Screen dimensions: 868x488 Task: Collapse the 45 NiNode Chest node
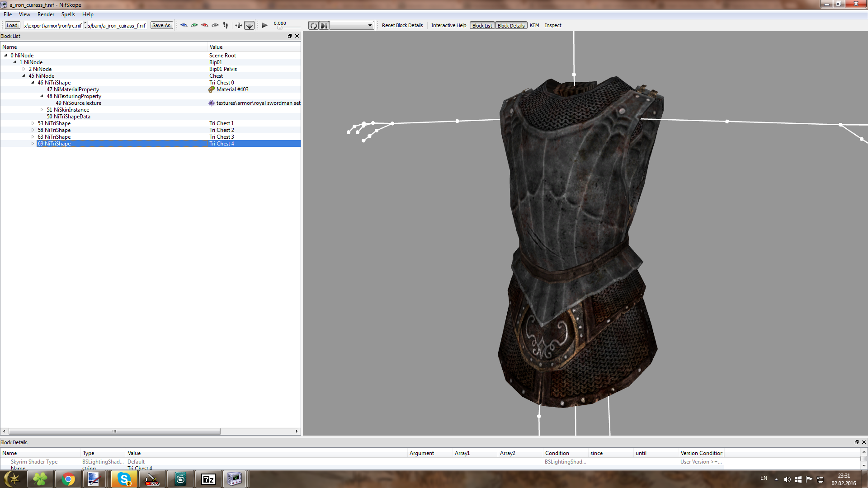24,76
